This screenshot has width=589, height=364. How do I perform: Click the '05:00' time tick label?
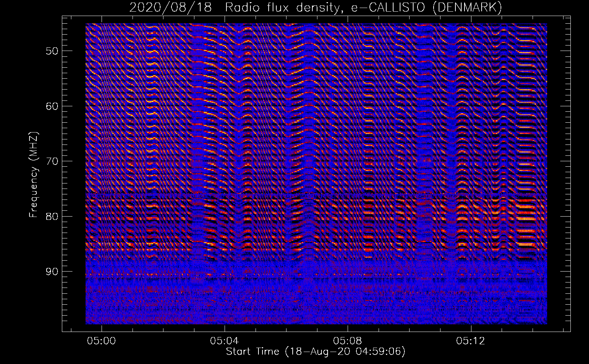[x=102, y=341]
